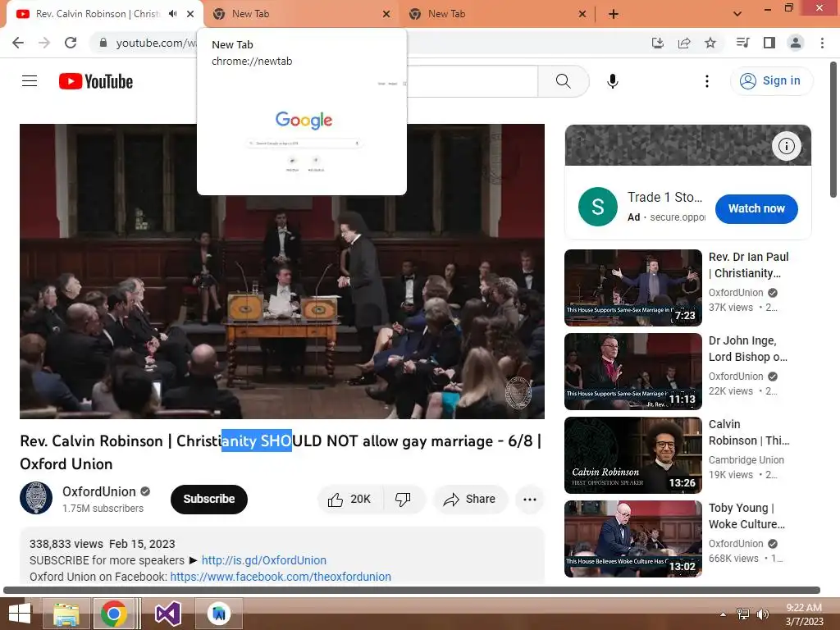Image resolution: width=840 pixels, height=630 pixels.
Task: Bookmark this tab with the star icon
Action: [x=710, y=43]
